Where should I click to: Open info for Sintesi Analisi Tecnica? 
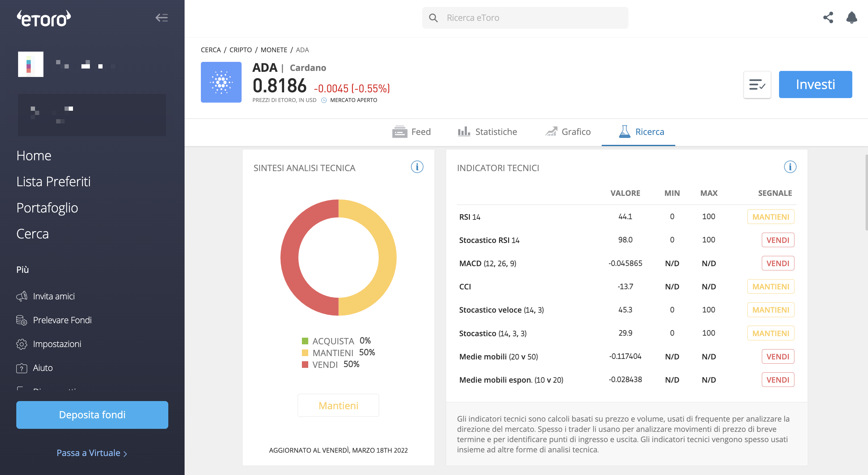click(x=417, y=167)
